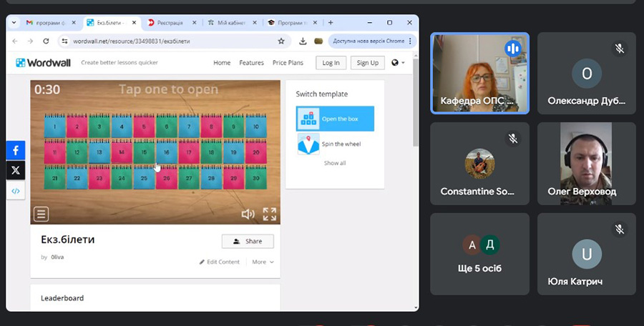
Task: Open box number 21 on the board
Action: coord(54,178)
